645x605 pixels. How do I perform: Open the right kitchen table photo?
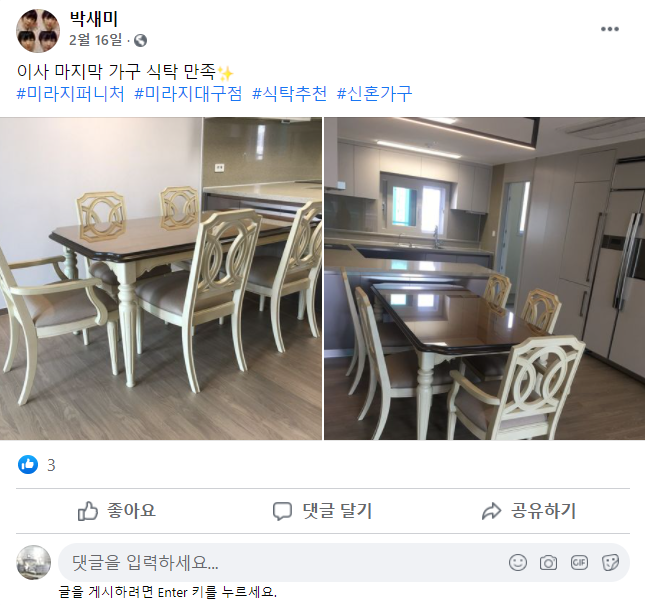pyautogui.click(x=485, y=278)
